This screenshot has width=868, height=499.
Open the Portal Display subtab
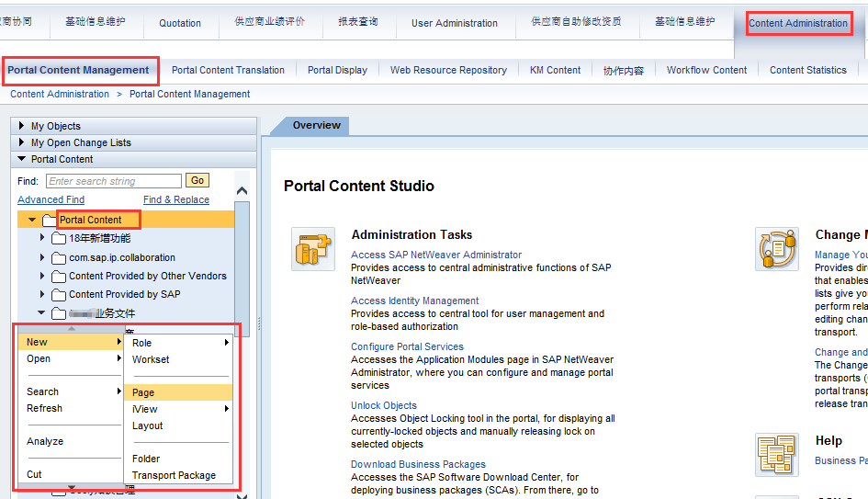(x=338, y=71)
